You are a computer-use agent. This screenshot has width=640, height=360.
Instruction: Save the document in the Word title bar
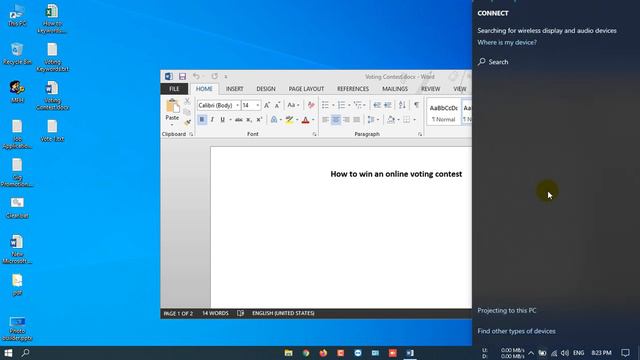pos(182,76)
